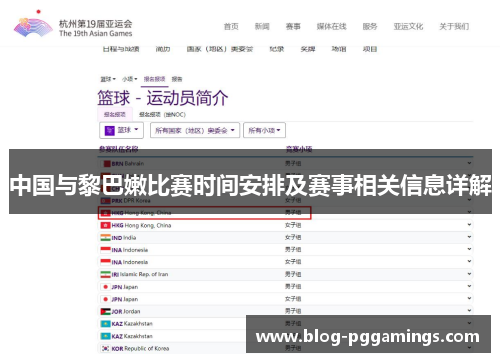
Task: Expand the INA Indonesia 女子组 row chevron
Action: click(469, 261)
